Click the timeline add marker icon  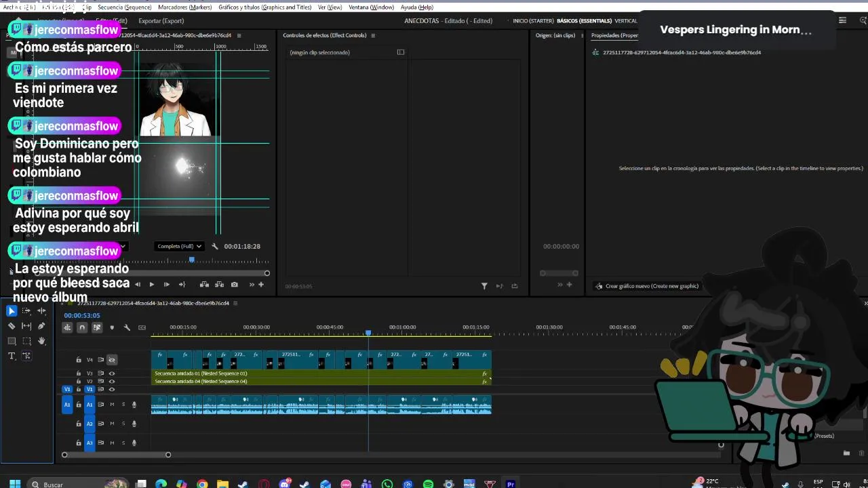click(x=112, y=327)
